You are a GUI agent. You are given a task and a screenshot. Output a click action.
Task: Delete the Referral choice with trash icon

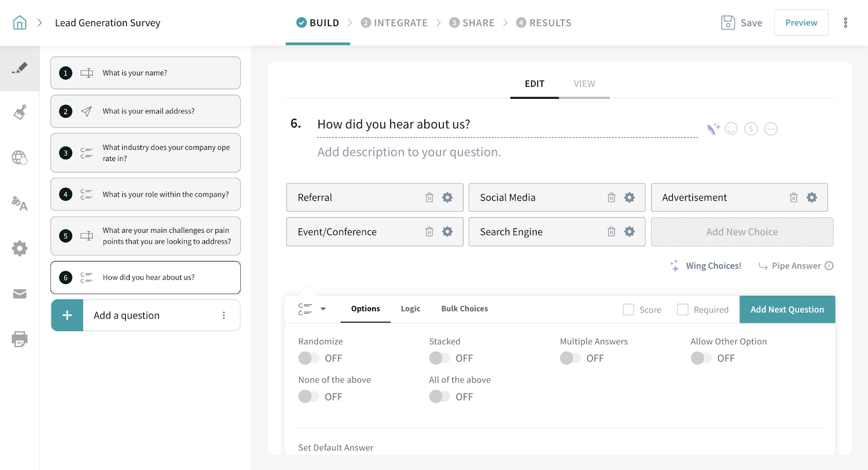click(x=429, y=198)
